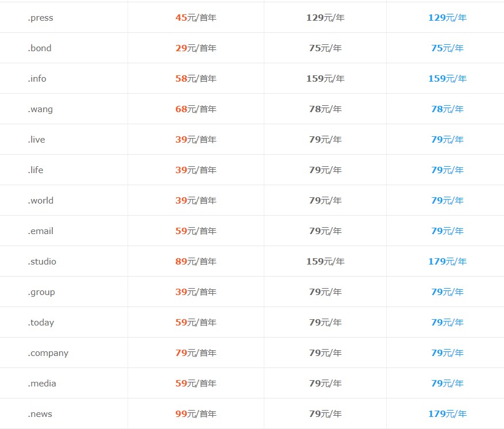Click the .group domain name
504x429 pixels.
(x=41, y=292)
